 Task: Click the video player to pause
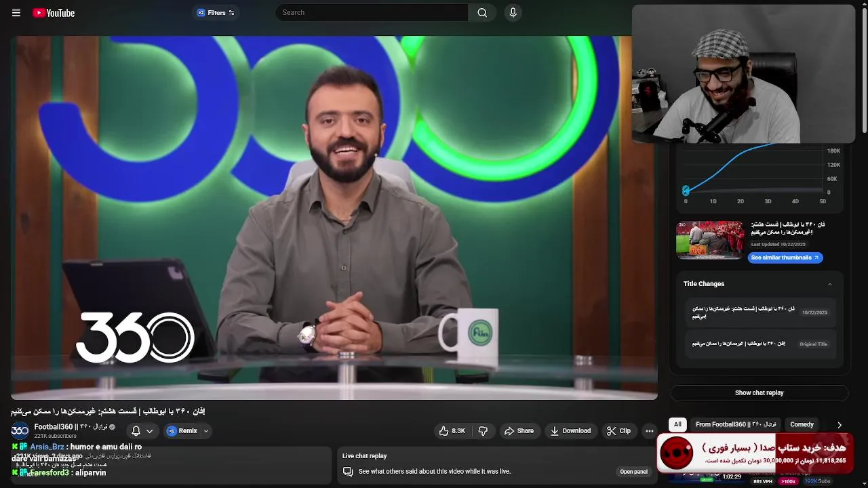tap(334, 217)
